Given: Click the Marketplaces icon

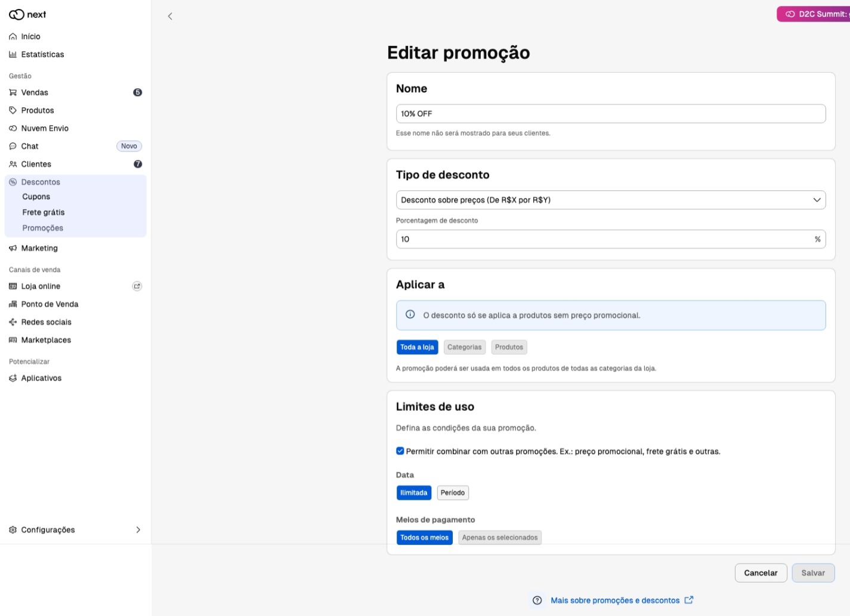Looking at the screenshot, I should coord(13,340).
